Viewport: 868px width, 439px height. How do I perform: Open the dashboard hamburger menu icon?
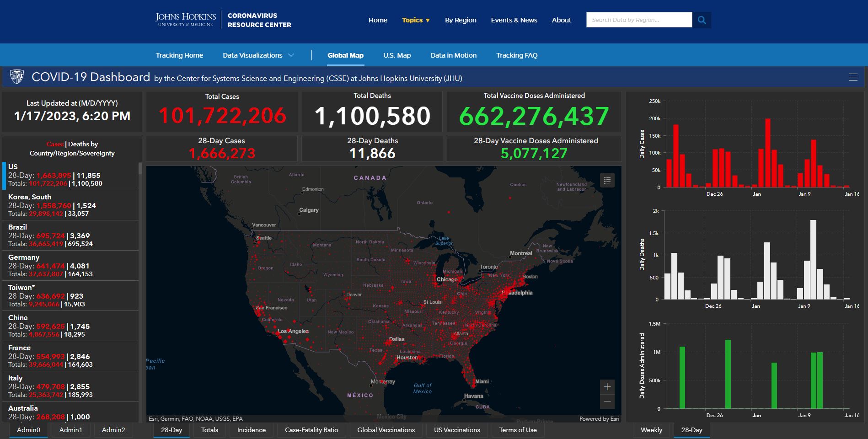click(853, 77)
